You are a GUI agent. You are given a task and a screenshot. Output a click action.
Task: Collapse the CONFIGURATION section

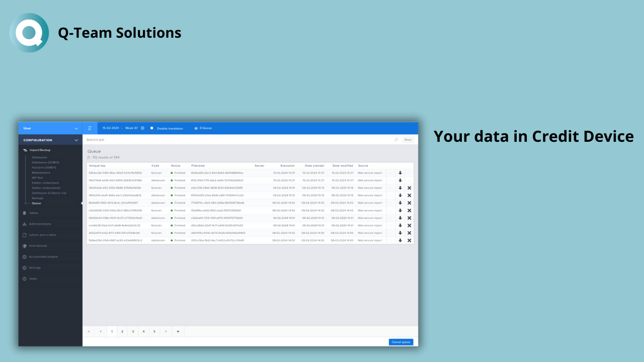point(76,140)
